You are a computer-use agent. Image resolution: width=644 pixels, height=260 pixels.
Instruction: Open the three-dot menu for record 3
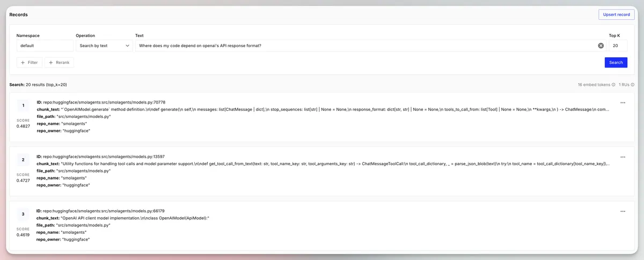[623, 212]
